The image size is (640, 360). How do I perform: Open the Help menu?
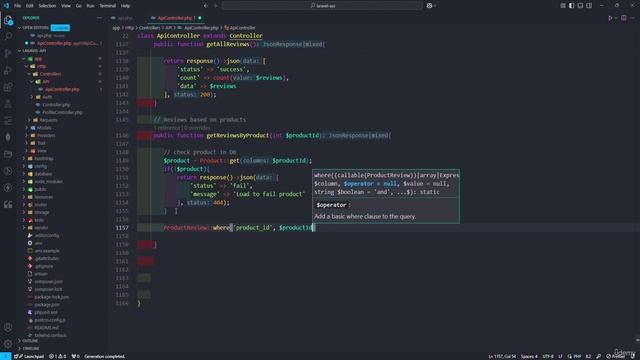tap(125, 6)
